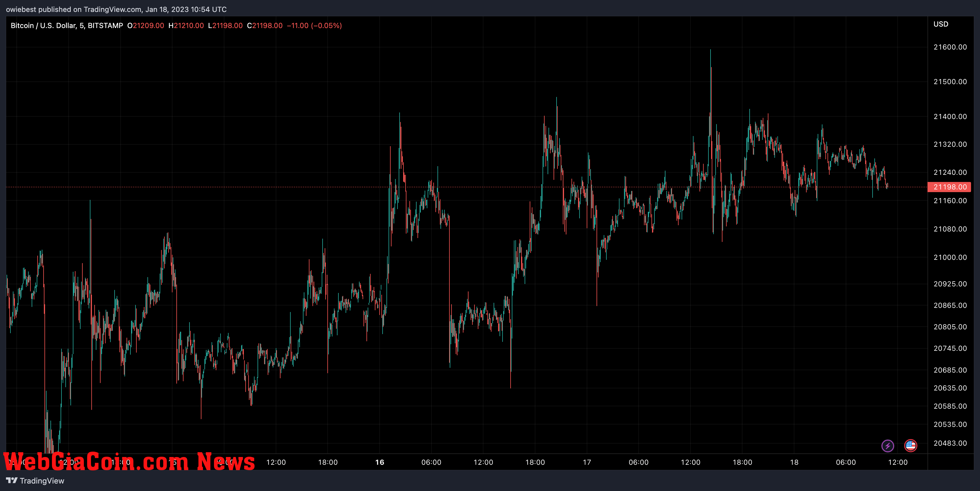This screenshot has width=980, height=491.
Task: Click the 12:00 label after date 16
Action: 483,462
